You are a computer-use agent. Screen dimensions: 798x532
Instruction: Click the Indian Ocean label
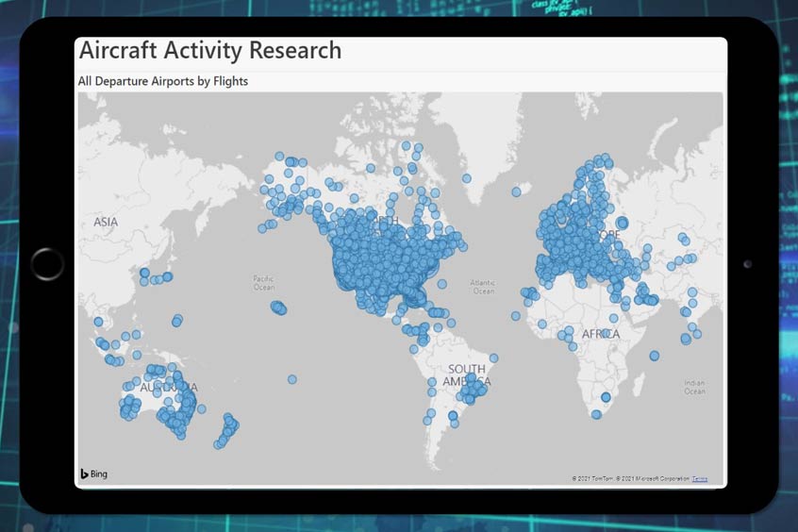[693, 388]
